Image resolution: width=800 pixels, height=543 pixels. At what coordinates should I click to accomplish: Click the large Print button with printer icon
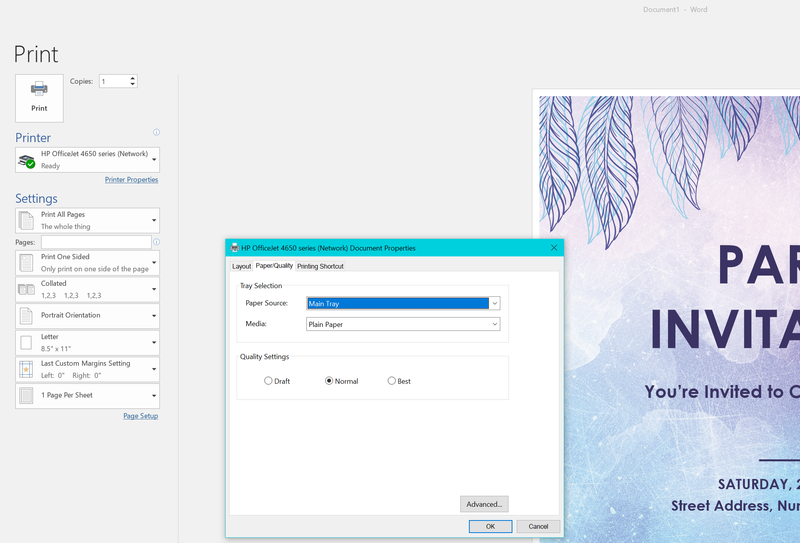click(39, 97)
